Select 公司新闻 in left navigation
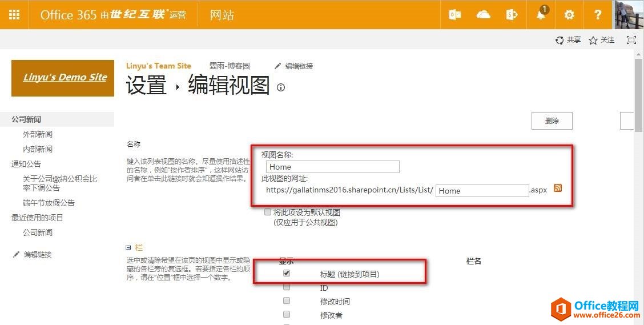 point(26,119)
